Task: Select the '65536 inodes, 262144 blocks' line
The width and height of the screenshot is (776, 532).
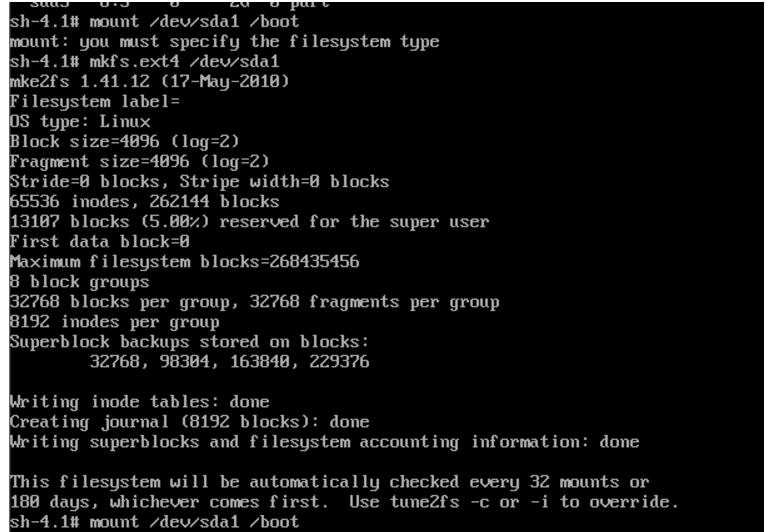Action: (x=145, y=201)
